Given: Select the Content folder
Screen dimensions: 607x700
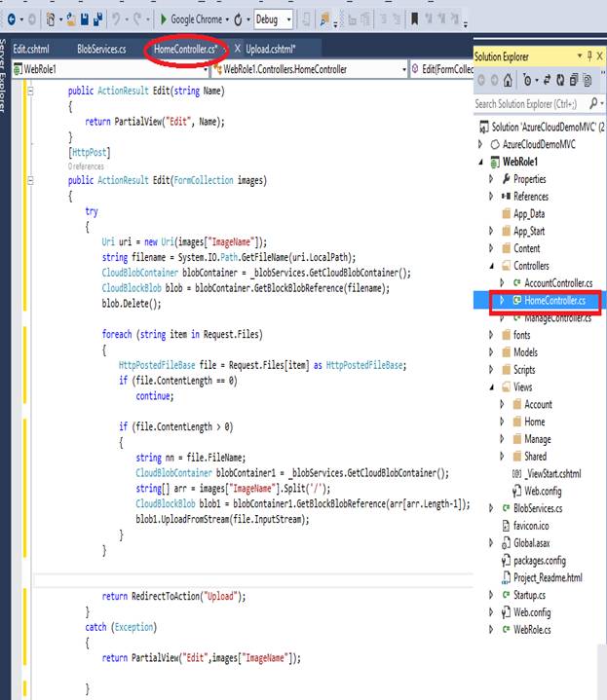Looking at the screenshot, I should (x=521, y=248).
